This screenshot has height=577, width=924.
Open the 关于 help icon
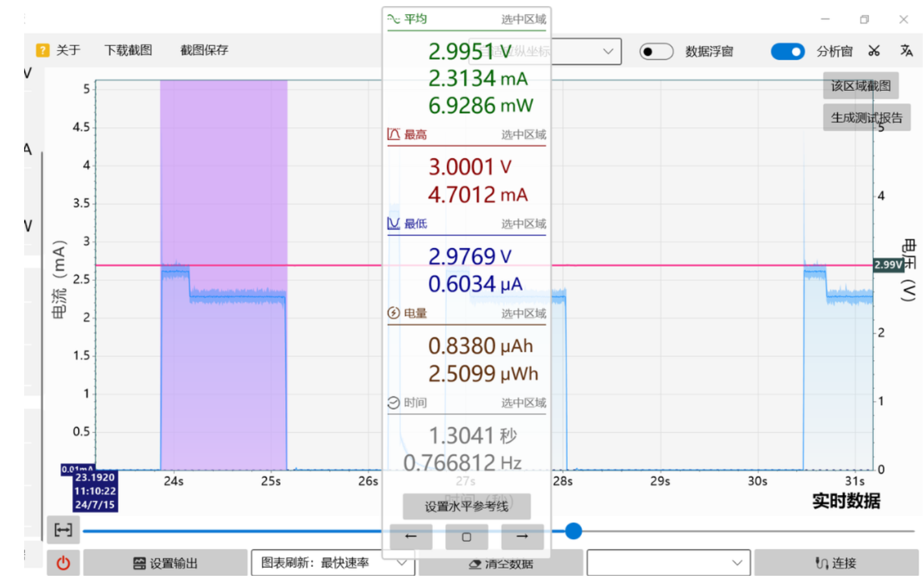pyautogui.click(x=42, y=50)
